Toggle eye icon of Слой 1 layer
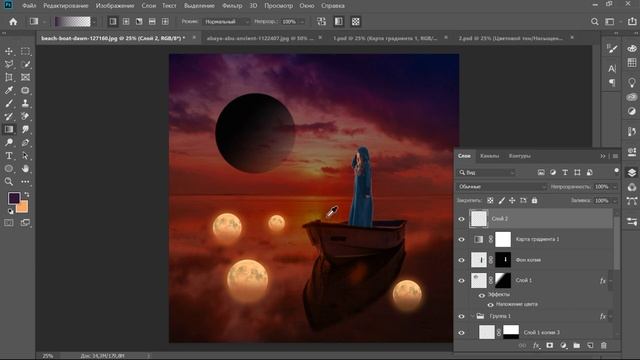Viewport: 640px width, 360px height. pyautogui.click(x=461, y=280)
